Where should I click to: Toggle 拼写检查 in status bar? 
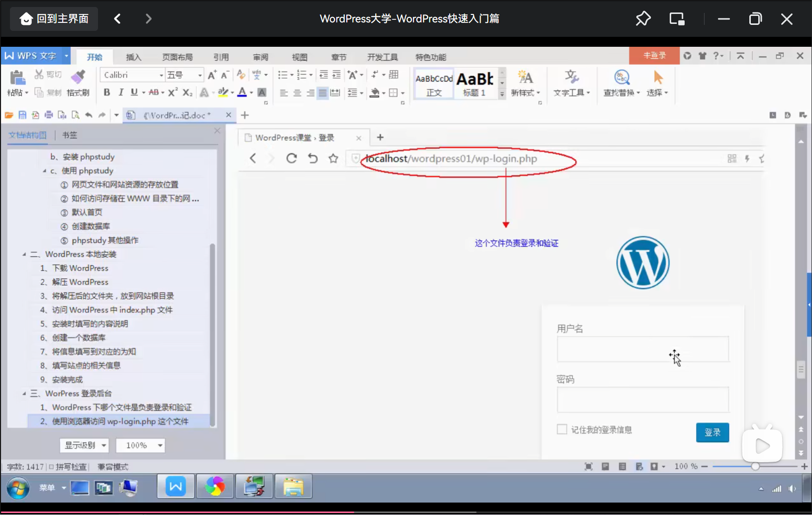coord(68,467)
